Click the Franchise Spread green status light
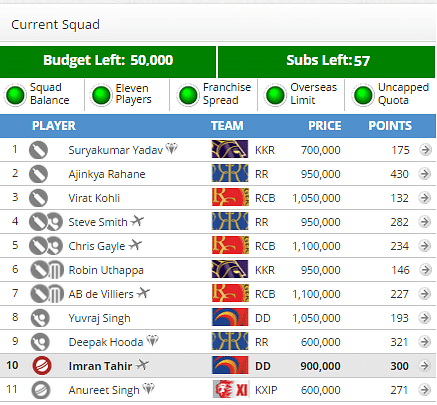Viewport: 437px width, 405px height. [188, 95]
